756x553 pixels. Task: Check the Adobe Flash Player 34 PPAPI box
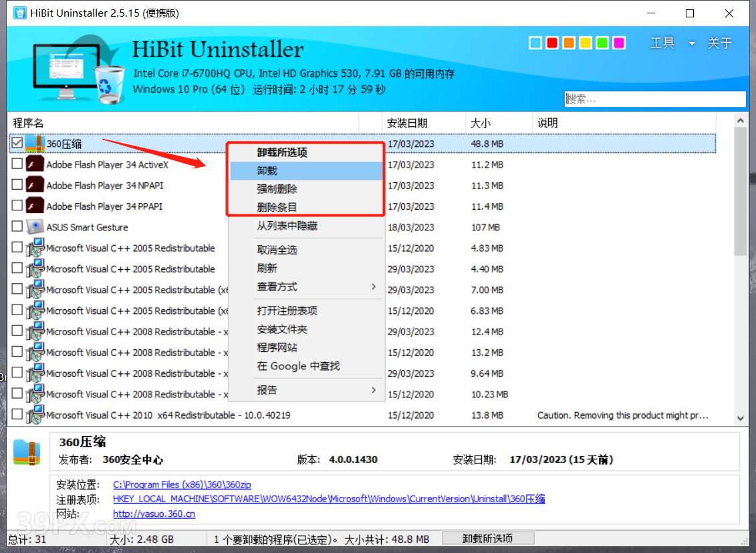point(17,205)
